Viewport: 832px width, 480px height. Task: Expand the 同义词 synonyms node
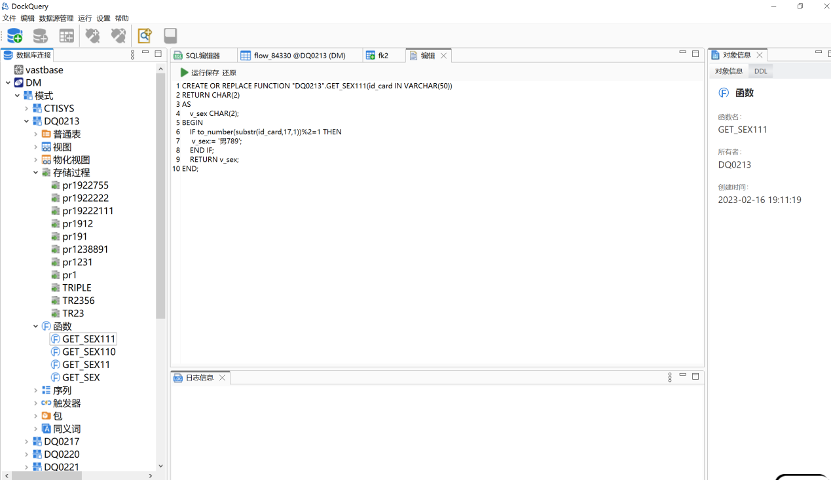tap(36, 429)
